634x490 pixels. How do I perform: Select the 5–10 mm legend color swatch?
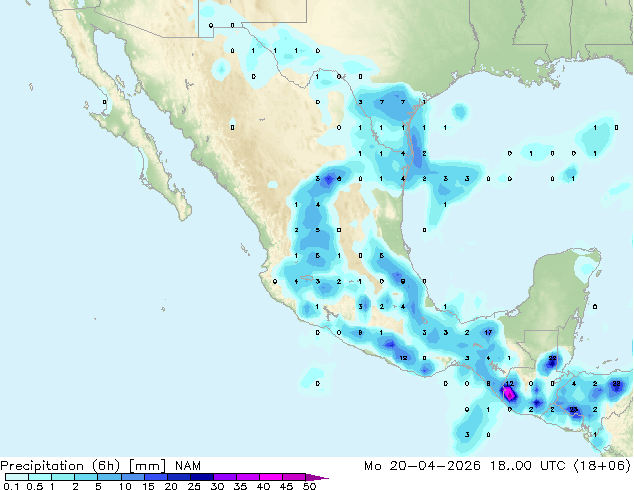[109, 477]
